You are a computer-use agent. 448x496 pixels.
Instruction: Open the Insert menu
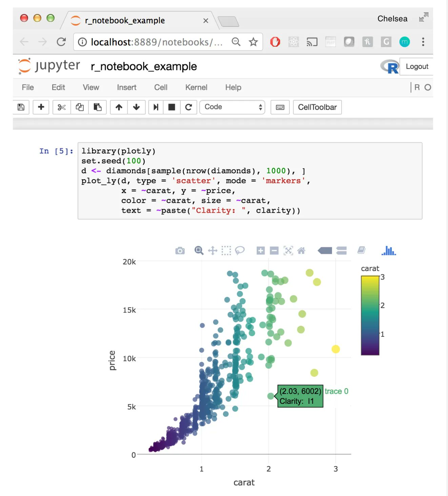[x=126, y=87]
